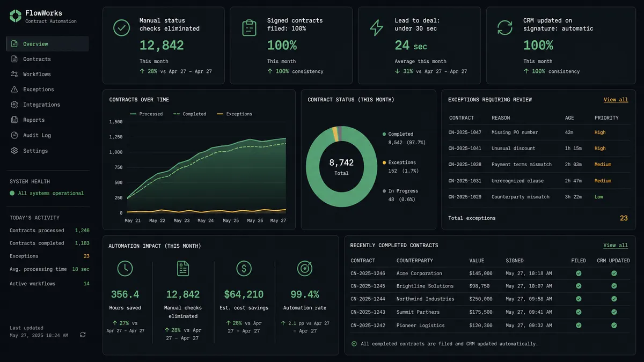Click the 99.4% Automation rate value
Image resolution: width=644 pixels, height=362 pixels.
(305, 294)
